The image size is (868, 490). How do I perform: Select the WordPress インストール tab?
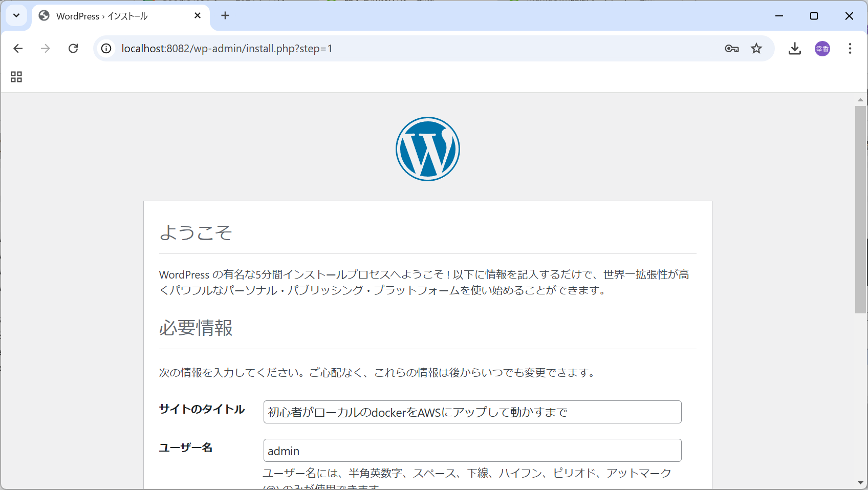(x=121, y=16)
